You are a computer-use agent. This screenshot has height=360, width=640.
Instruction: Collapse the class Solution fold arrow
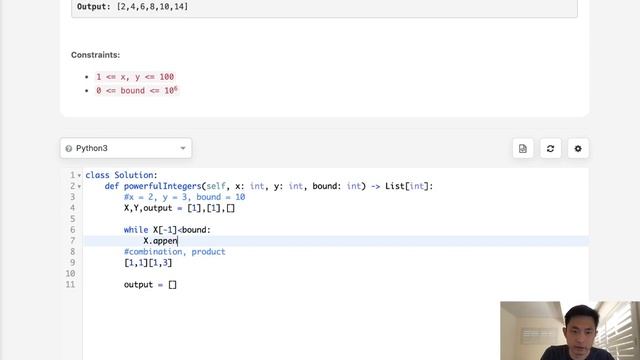point(79,176)
